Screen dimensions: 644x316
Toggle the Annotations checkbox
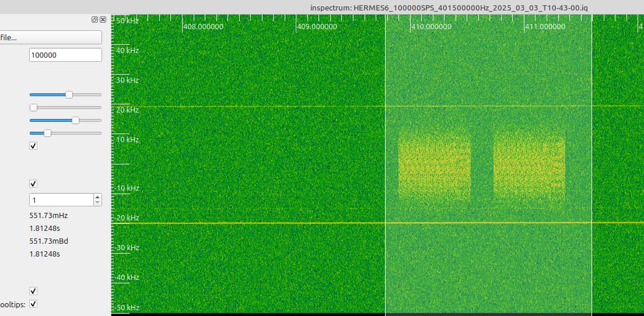point(33,291)
